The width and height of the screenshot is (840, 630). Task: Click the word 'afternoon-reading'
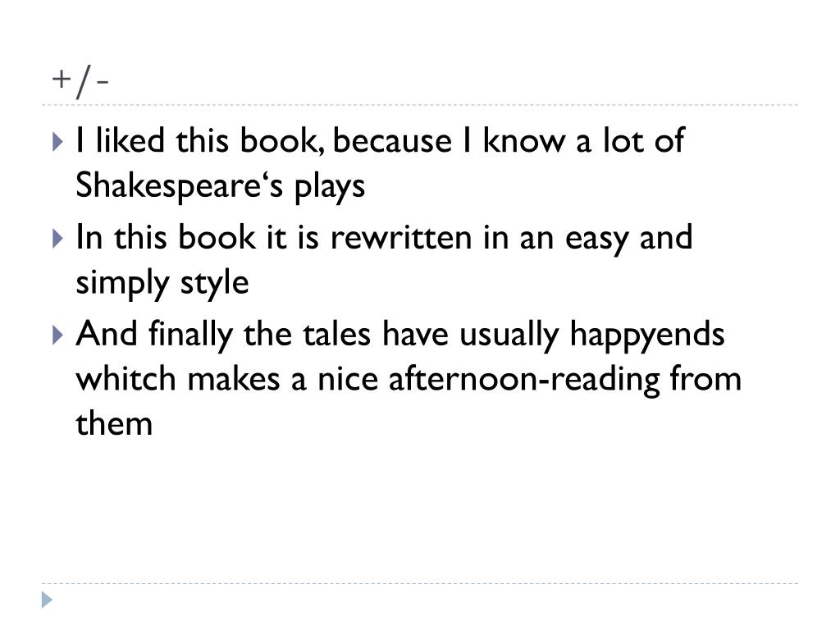pos(524,381)
